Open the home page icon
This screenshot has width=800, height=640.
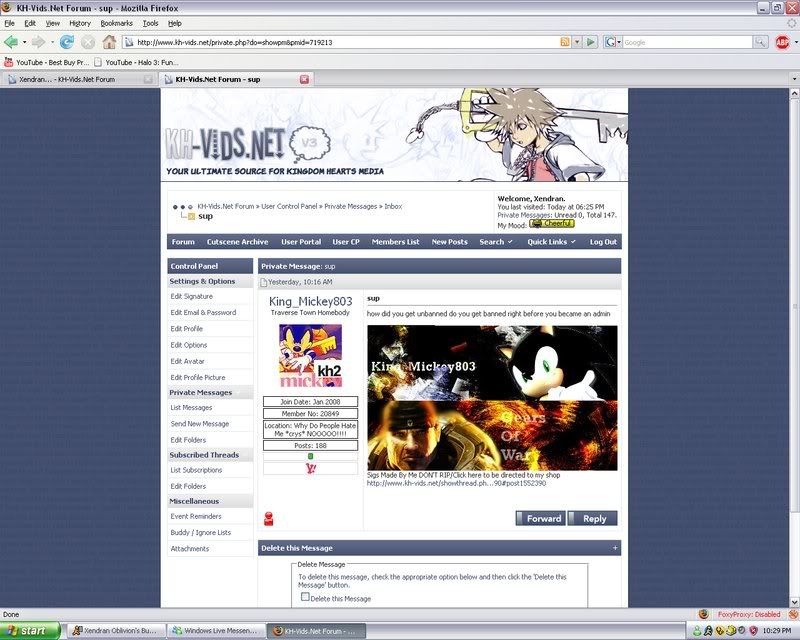coord(109,42)
